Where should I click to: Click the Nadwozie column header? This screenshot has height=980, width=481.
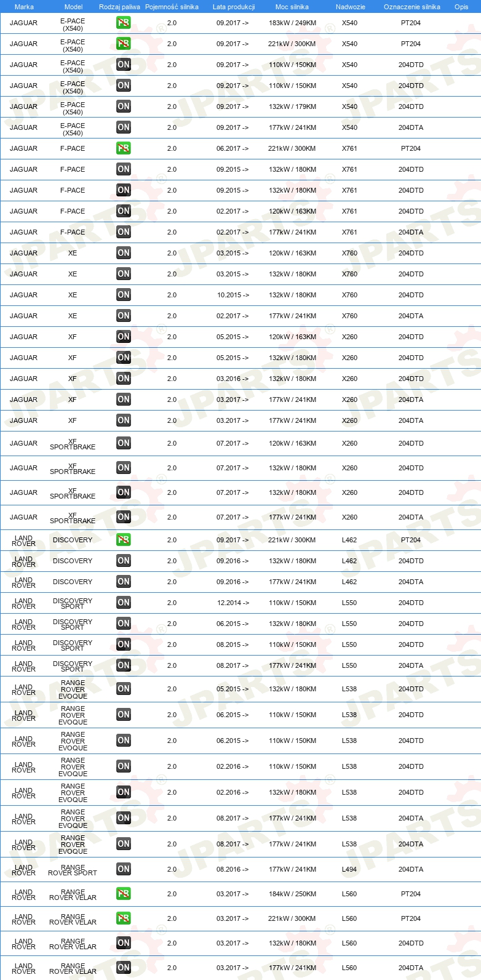351,7
